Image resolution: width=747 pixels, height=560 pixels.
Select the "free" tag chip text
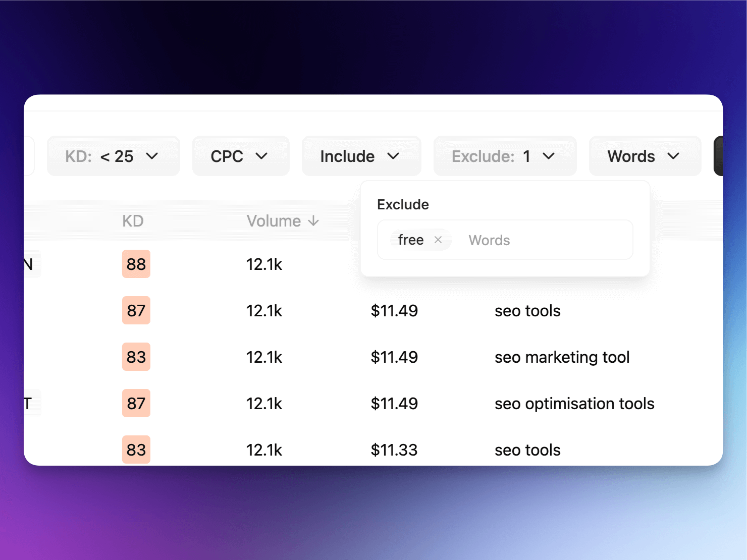coord(410,240)
